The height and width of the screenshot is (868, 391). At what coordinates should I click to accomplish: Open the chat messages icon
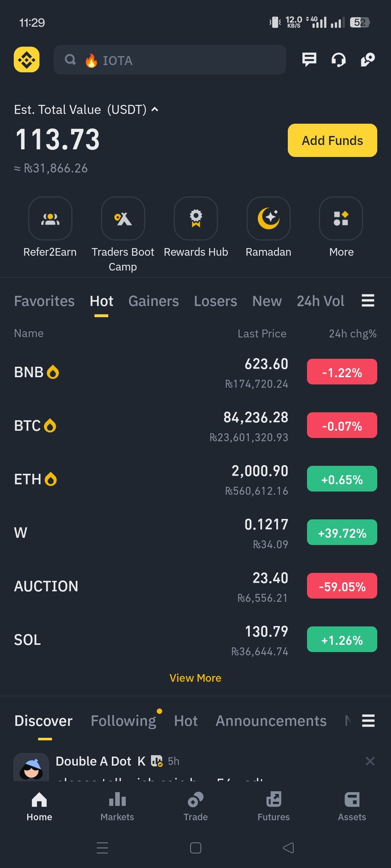(309, 60)
